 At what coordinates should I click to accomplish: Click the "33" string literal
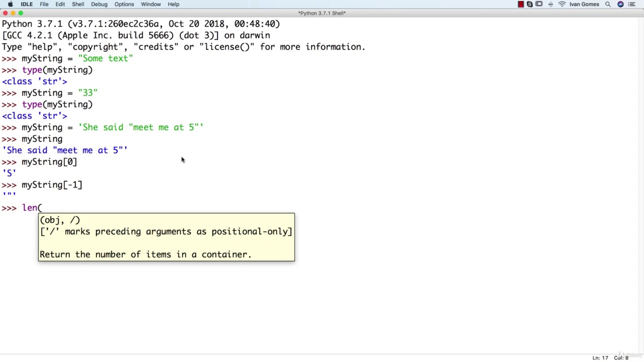pyautogui.click(x=88, y=93)
